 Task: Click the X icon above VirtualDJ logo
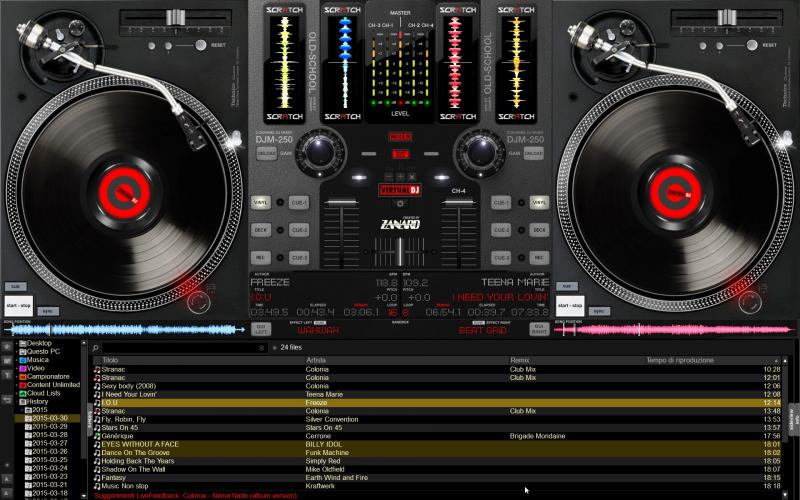(x=411, y=177)
